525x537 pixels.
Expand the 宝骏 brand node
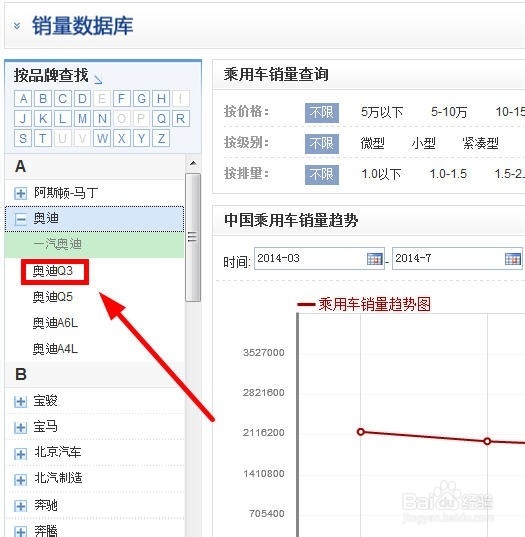(x=20, y=401)
